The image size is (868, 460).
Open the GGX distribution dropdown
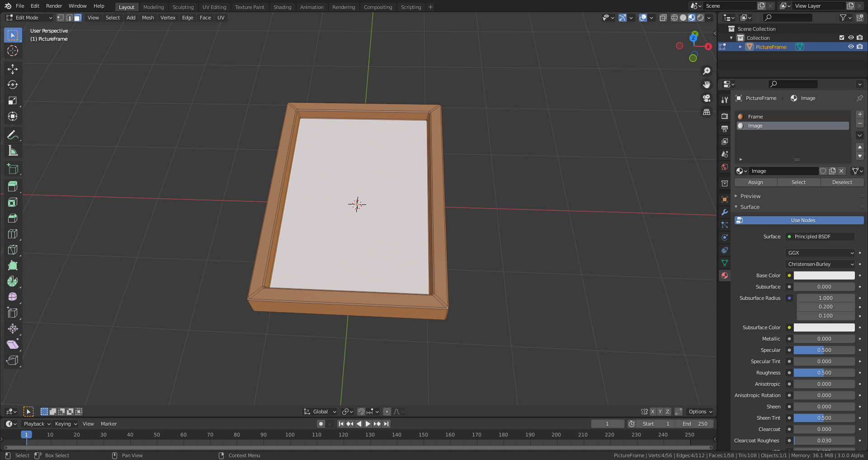(x=820, y=253)
